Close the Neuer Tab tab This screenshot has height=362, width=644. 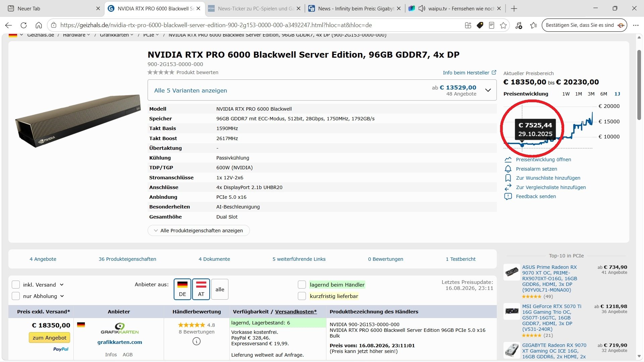tap(98, 8)
